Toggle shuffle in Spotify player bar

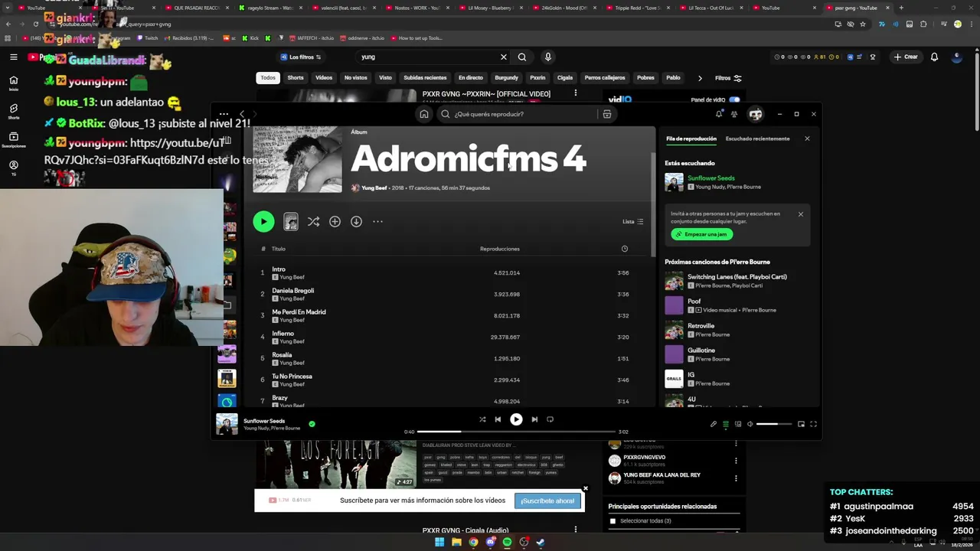482,419
